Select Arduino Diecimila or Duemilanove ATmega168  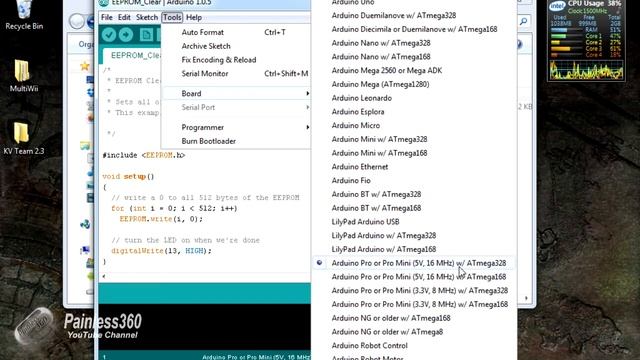(x=413, y=29)
